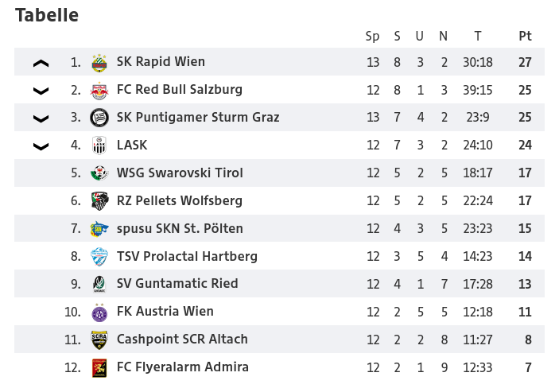Click the Cashpoint SCR Altach badge
555x392 pixels.
click(99, 340)
